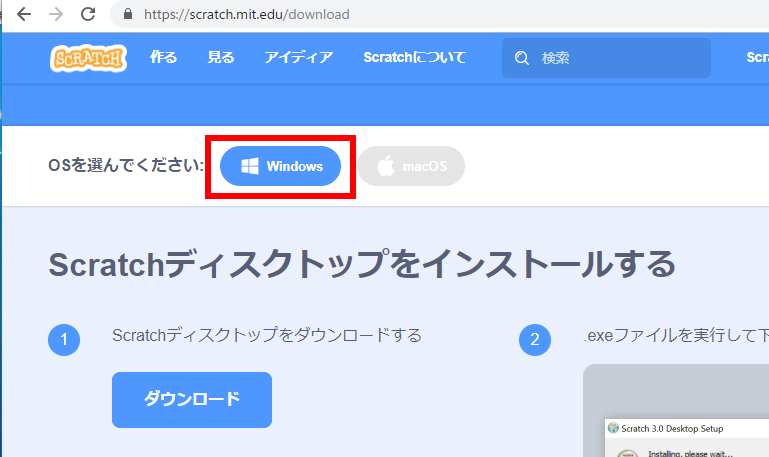Click the blue ダウンロード button
This screenshot has height=457, width=769.
click(192, 400)
